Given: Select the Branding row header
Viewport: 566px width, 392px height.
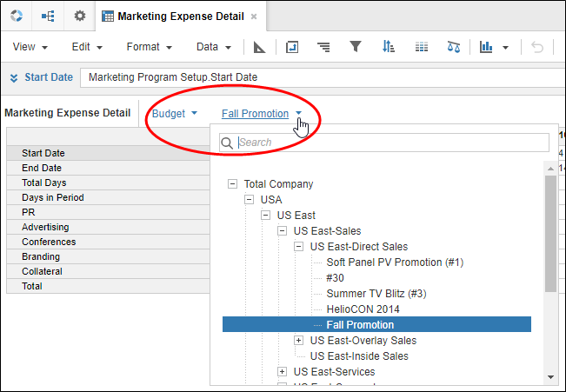Looking at the screenshot, I should (109, 256).
